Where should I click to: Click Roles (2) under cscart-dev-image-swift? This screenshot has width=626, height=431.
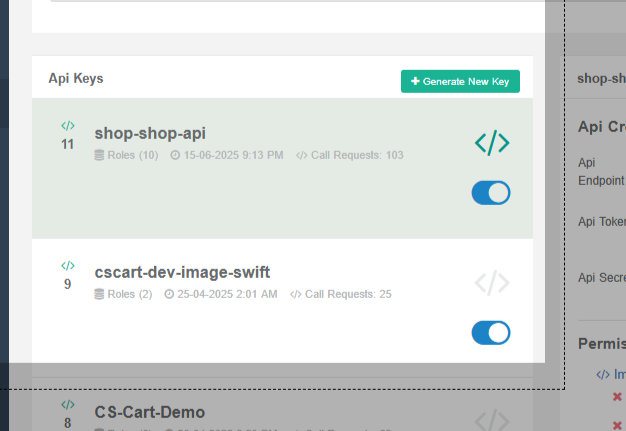(x=130, y=295)
